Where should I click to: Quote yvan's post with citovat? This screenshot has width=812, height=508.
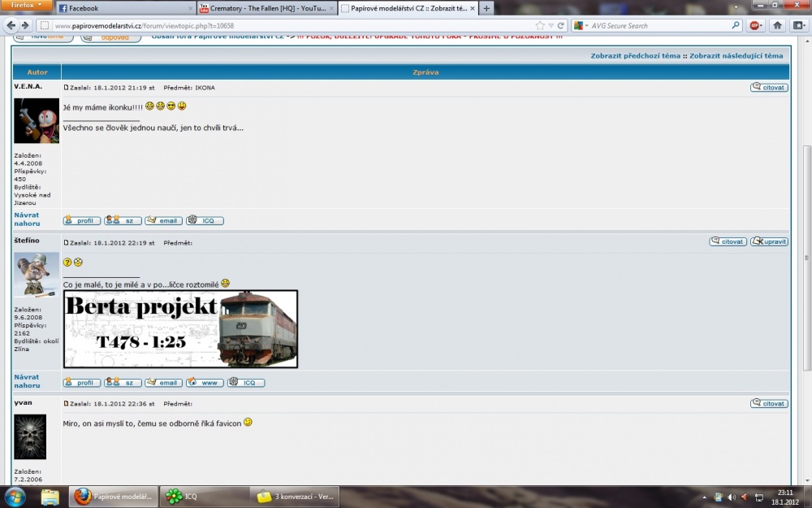pyautogui.click(x=769, y=403)
